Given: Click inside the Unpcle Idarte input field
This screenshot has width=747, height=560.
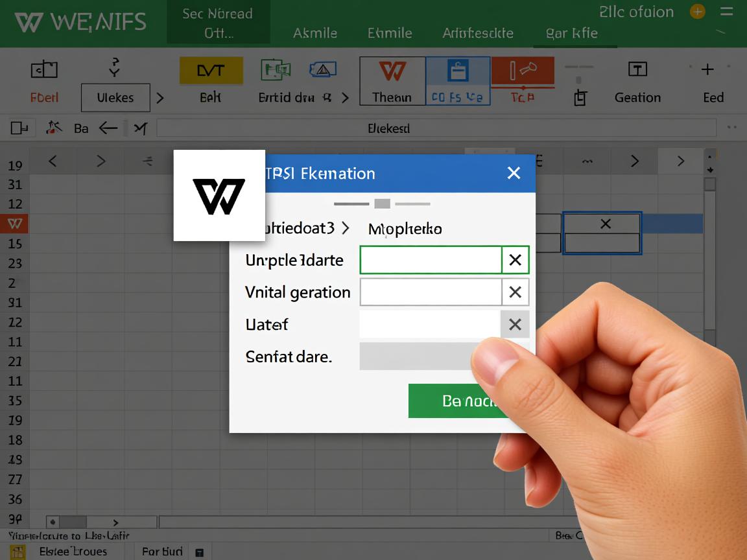Looking at the screenshot, I should 431,260.
